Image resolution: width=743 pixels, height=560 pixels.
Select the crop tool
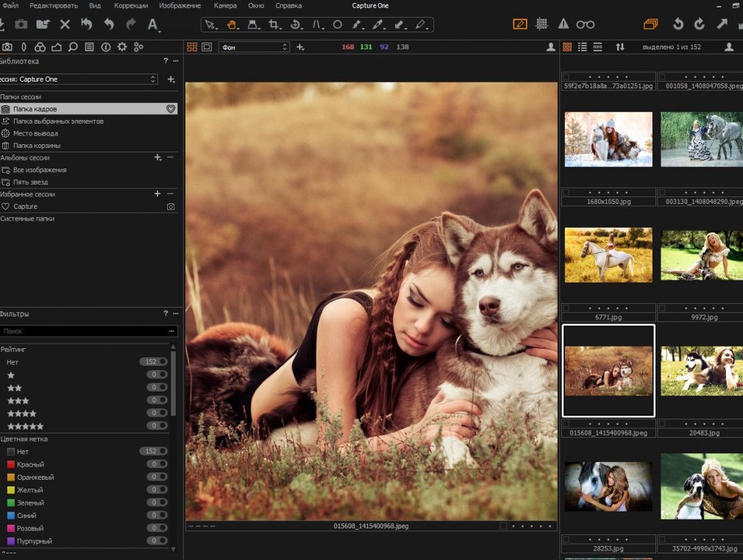(274, 25)
